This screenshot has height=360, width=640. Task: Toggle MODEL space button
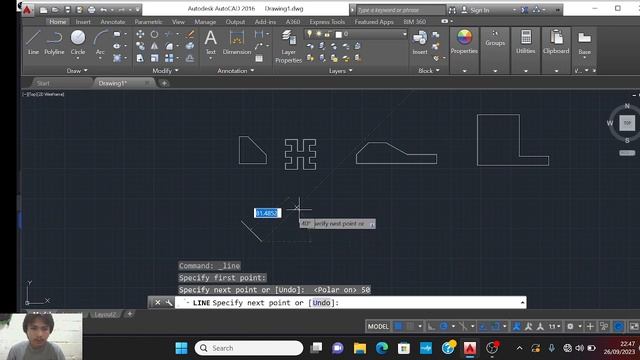pyautogui.click(x=378, y=326)
